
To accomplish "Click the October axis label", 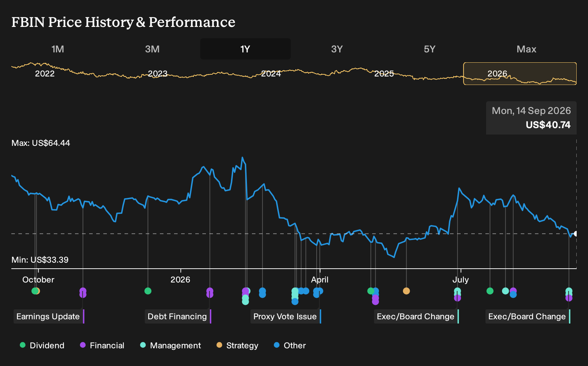I will [x=38, y=280].
